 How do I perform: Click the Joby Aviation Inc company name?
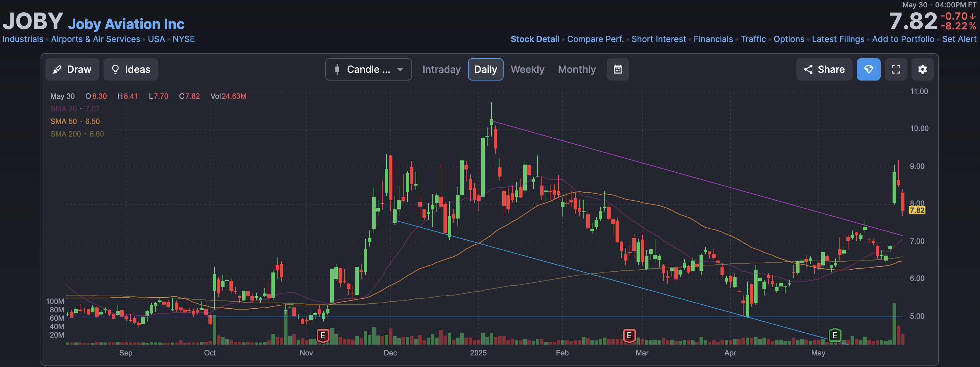(126, 24)
